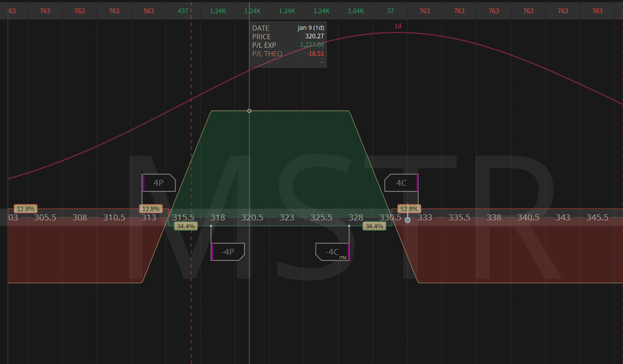Image resolution: width=623 pixels, height=364 pixels.
Task: Click the 343 price axis label
Action: pos(563,217)
